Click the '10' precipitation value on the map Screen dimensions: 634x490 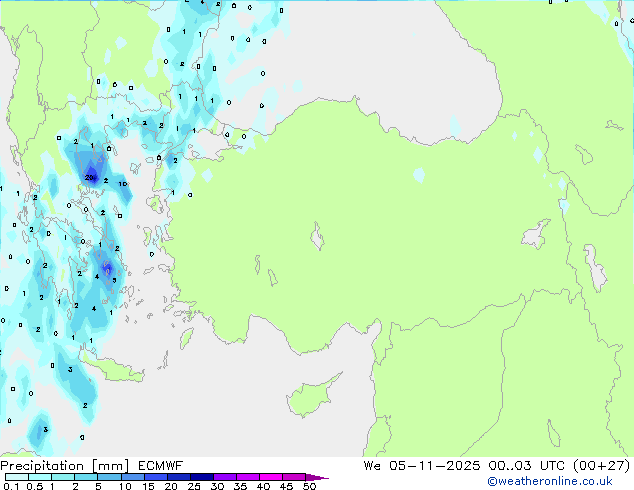(x=123, y=184)
